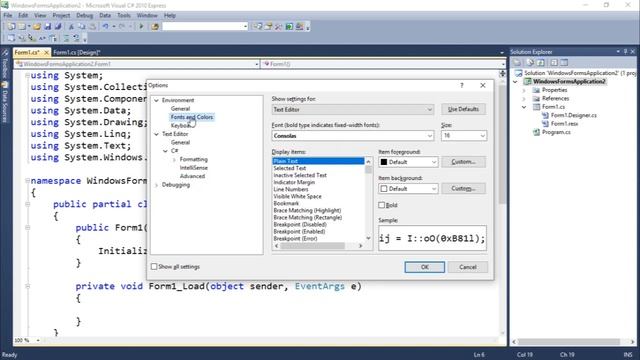Image resolution: width=640 pixels, height=360 pixels.
Task: Click the New Project toolbar icon
Action: coord(11,27)
